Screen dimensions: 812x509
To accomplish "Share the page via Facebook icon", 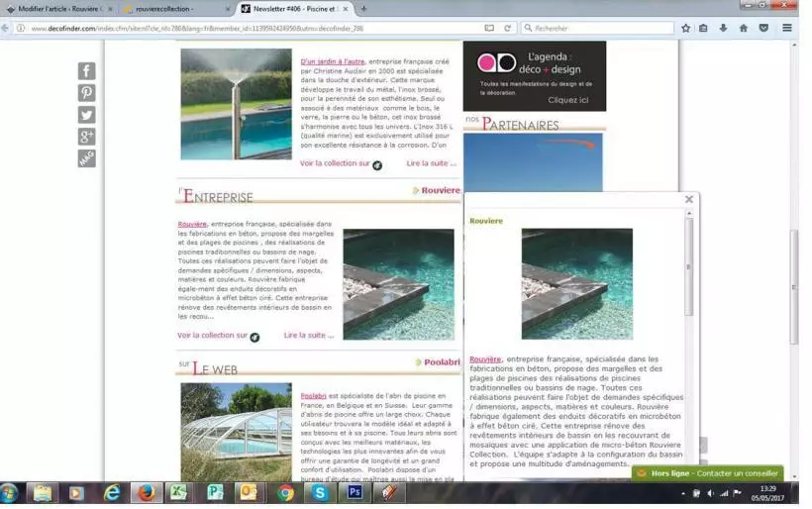I will point(87,71).
